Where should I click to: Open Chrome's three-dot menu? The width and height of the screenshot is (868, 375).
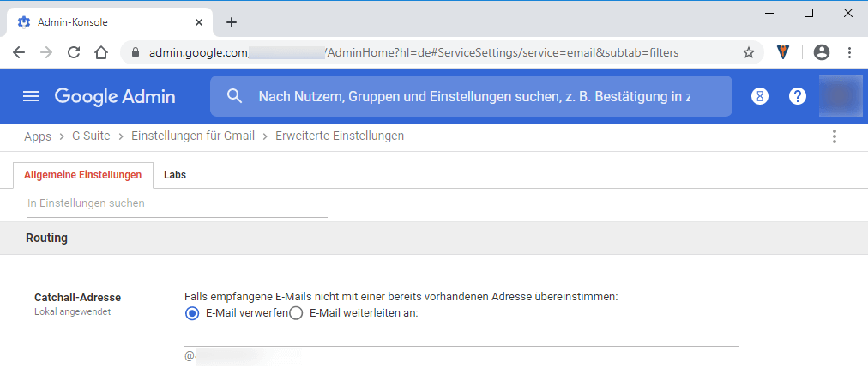[x=850, y=52]
